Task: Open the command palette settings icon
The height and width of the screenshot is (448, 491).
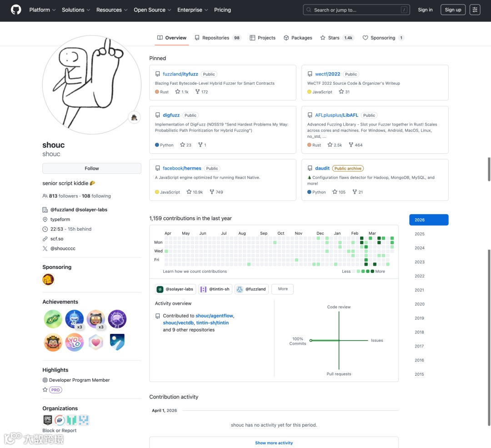Action: [x=475, y=10]
